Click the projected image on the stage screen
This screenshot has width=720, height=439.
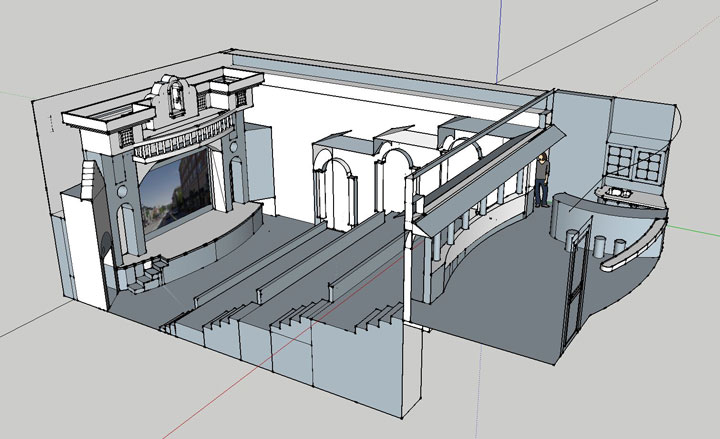(180, 195)
